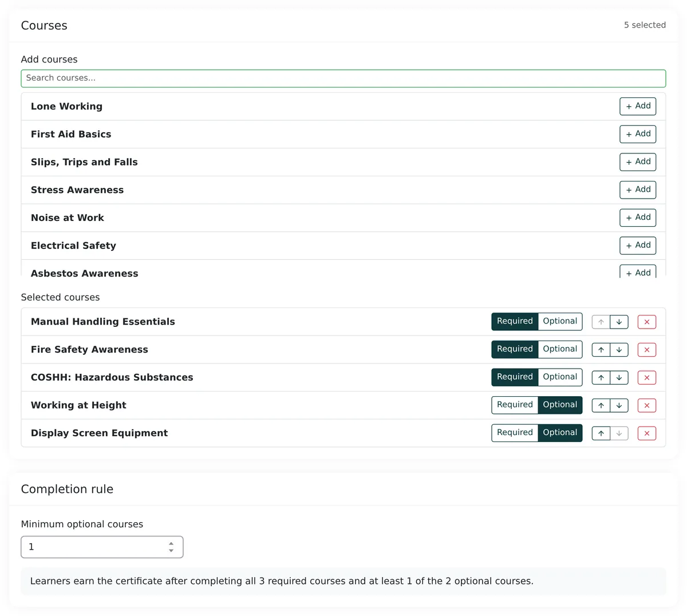
Task: Remove Manual Handling Essentials course
Action: coord(647,322)
